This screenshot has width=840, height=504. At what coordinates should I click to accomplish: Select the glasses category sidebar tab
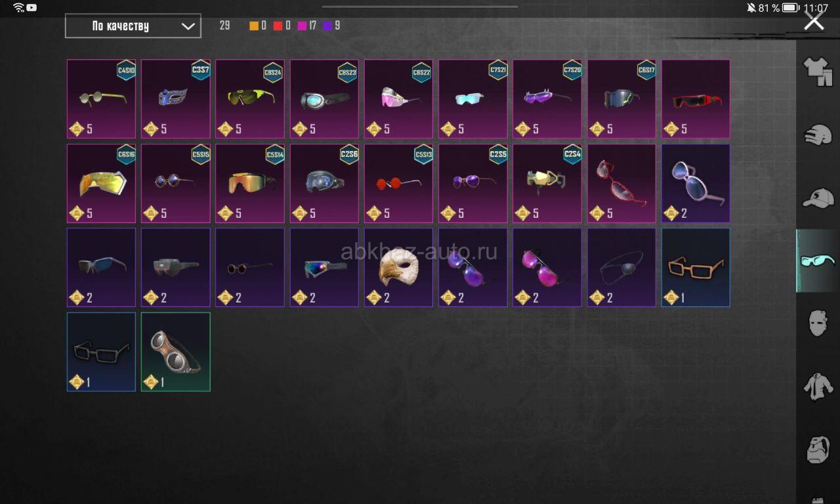(x=818, y=261)
